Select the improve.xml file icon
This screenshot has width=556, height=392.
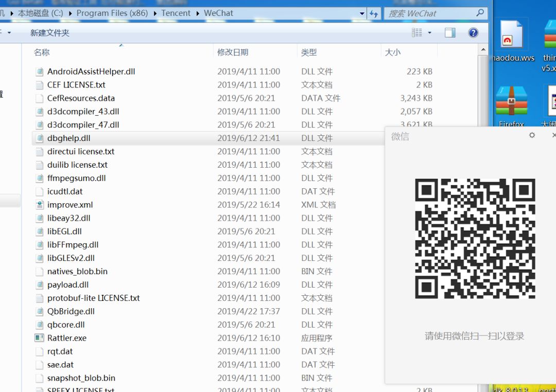click(x=40, y=205)
